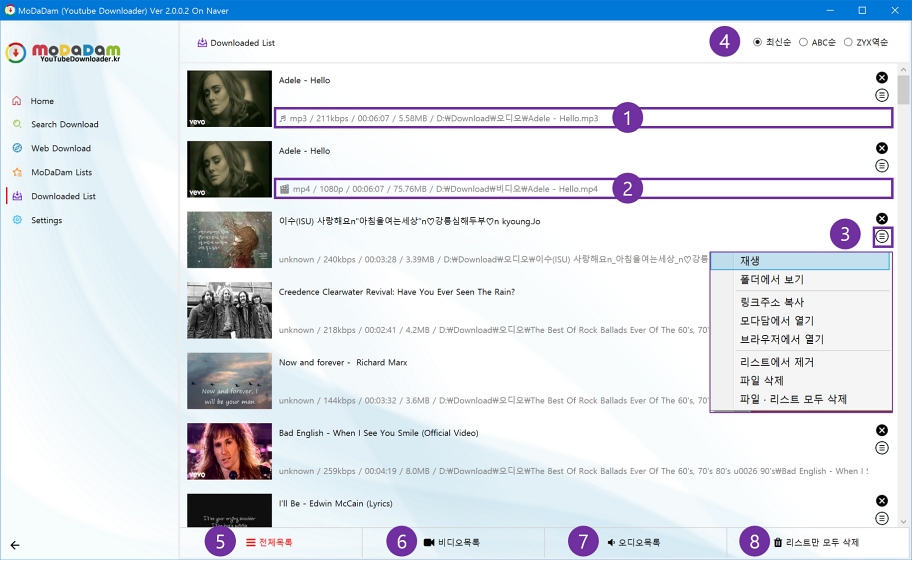This screenshot has height=564, width=912.
Task: Click the 'Downloaded List' header label
Action: pos(236,43)
